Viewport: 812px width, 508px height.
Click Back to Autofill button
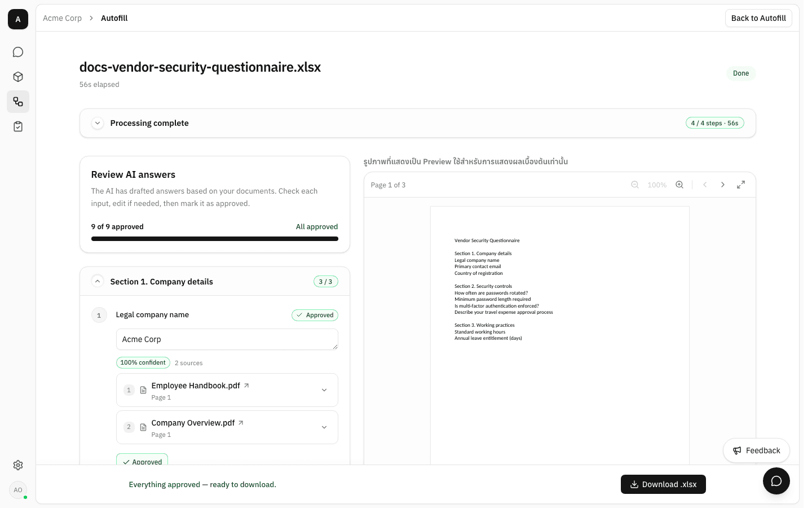click(758, 18)
